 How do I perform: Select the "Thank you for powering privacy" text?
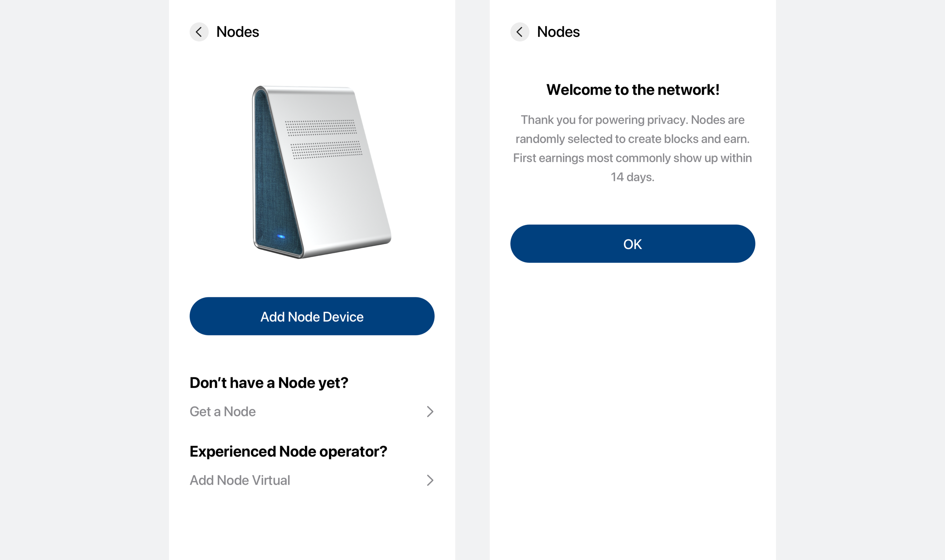click(x=633, y=120)
